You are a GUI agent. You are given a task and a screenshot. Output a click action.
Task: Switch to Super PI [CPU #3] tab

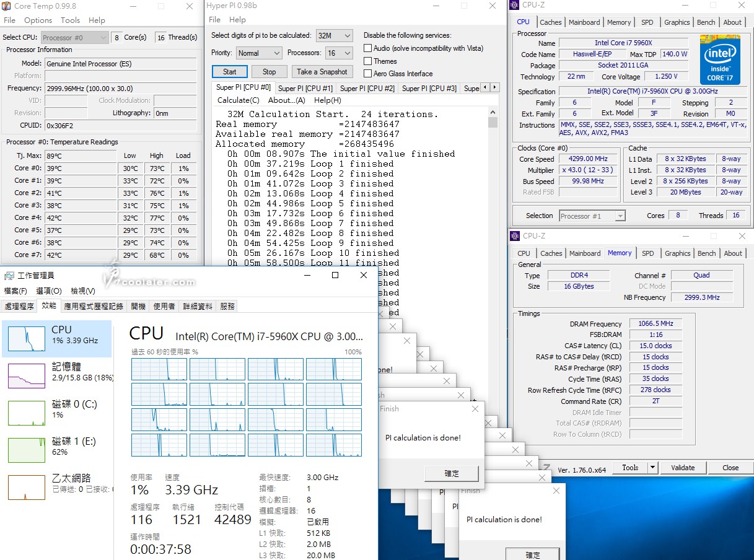(x=429, y=89)
